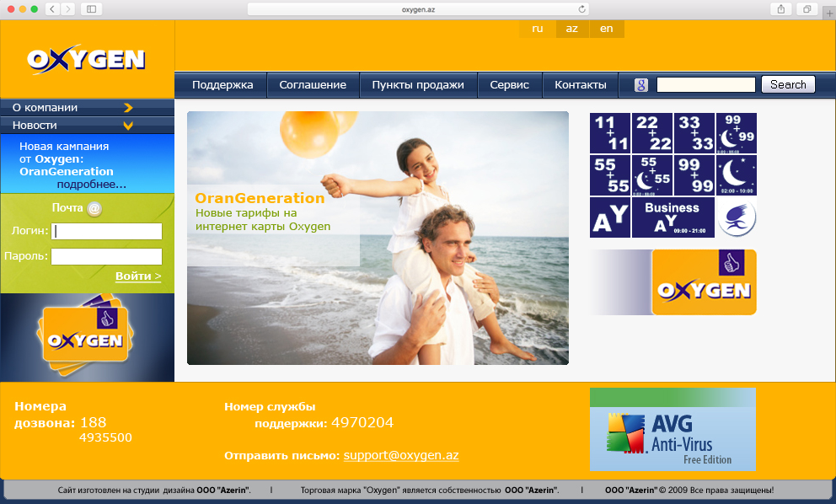Click the browser back arrow
This screenshot has width=836, height=504.
pos(52,9)
